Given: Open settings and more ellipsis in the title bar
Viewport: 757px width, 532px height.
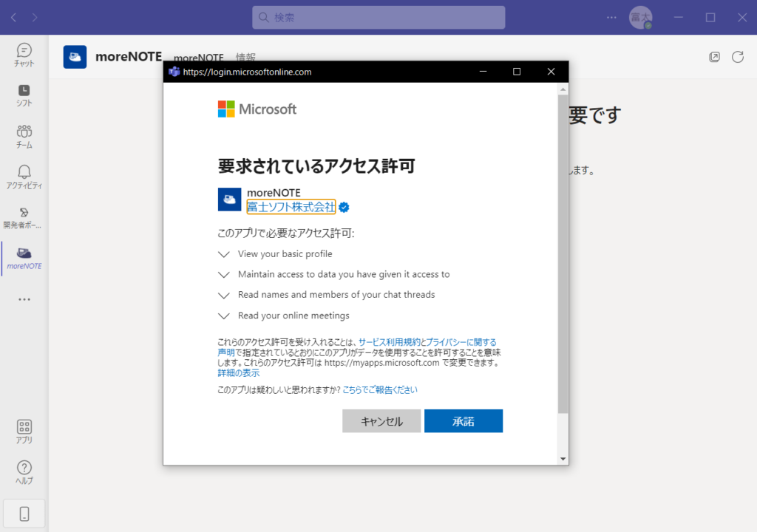Looking at the screenshot, I should [611, 18].
